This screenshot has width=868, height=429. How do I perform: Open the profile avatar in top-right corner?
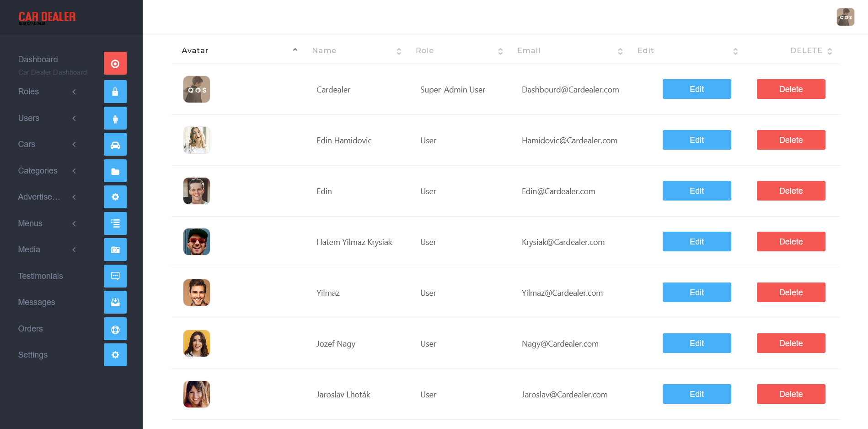coord(845,17)
